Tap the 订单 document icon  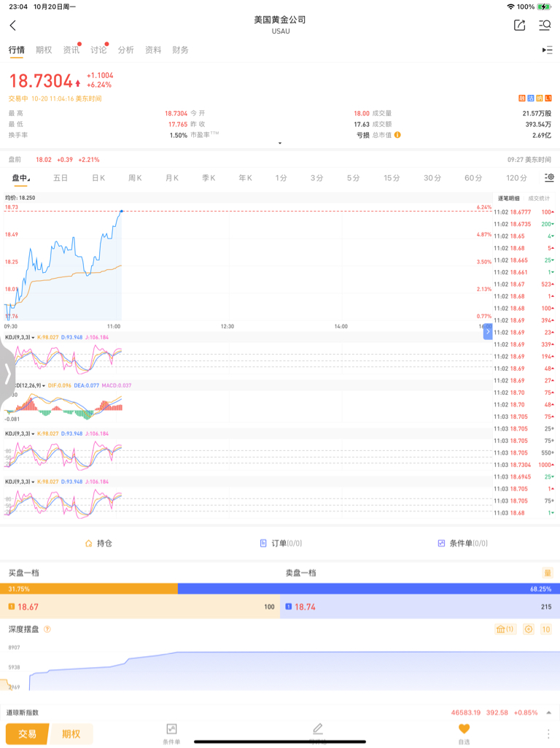(263, 544)
